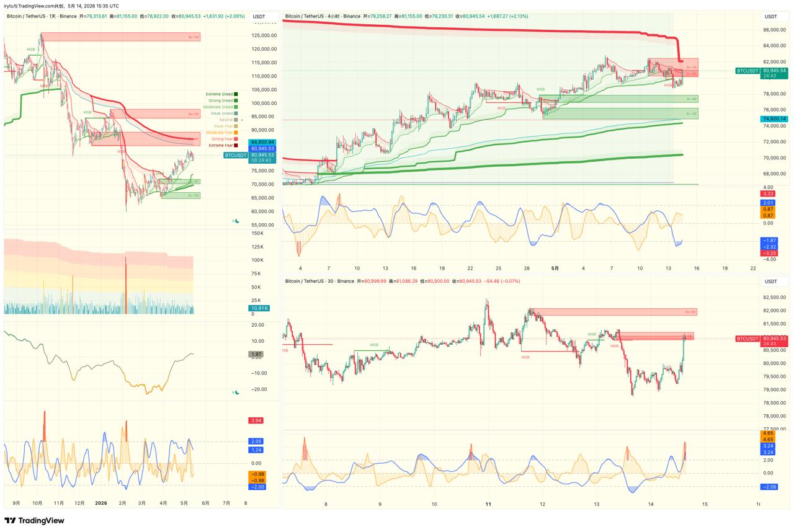
Task: Click the 08:24:43 countdown on the daily chart
Action: [x=262, y=160]
